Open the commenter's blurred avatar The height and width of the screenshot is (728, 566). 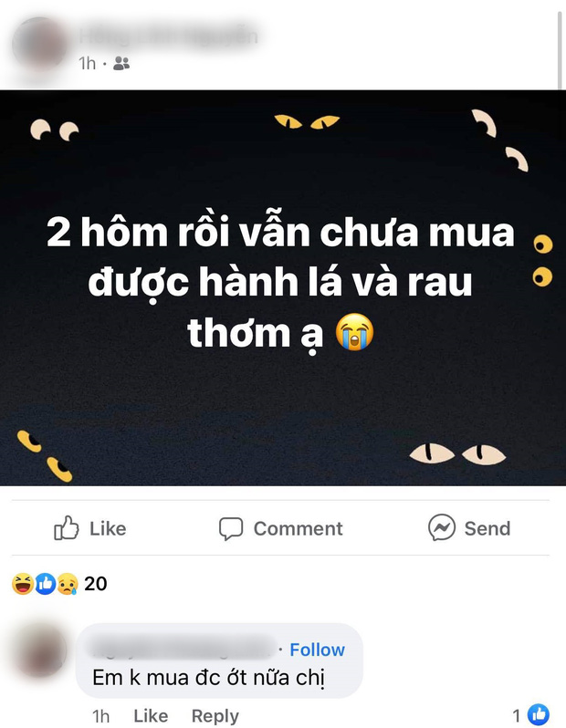[39, 650]
